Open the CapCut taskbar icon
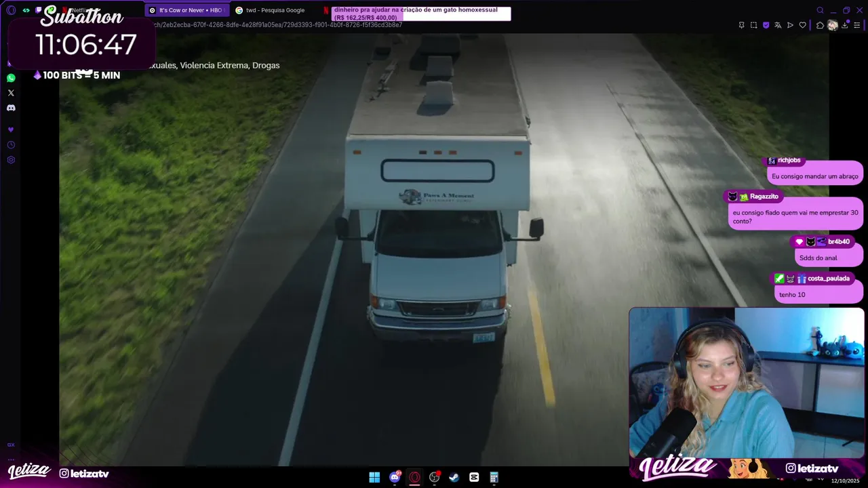 (x=474, y=477)
